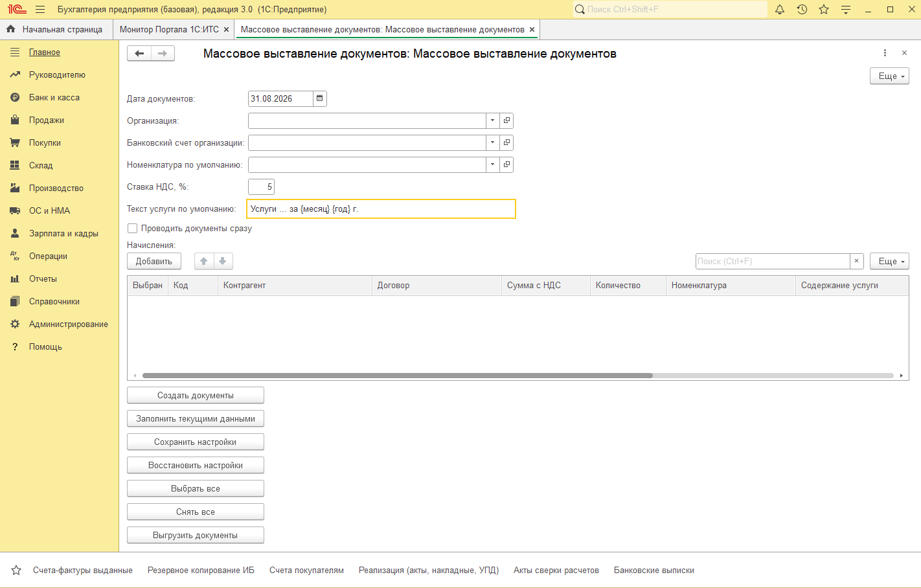The height and width of the screenshot is (588, 921).
Task: Open the history clock icon
Action: coord(802,10)
